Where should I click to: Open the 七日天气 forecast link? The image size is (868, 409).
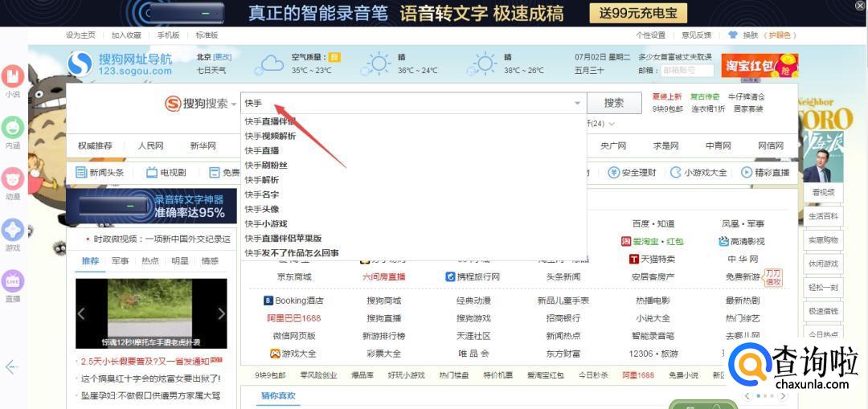coord(211,70)
